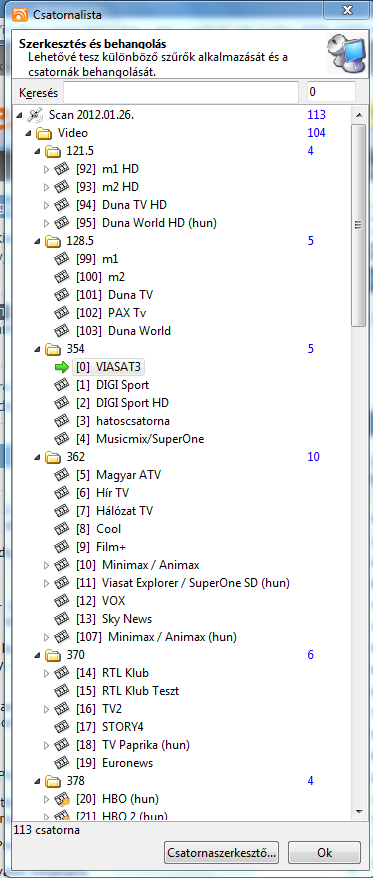The height and width of the screenshot is (878, 373).
Task: Select the [101] Duna TV channel
Action: coord(115,295)
